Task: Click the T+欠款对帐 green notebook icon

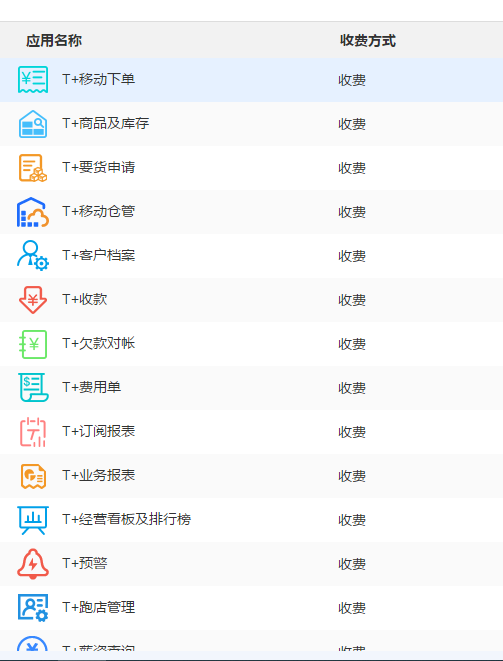Action: [33, 344]
